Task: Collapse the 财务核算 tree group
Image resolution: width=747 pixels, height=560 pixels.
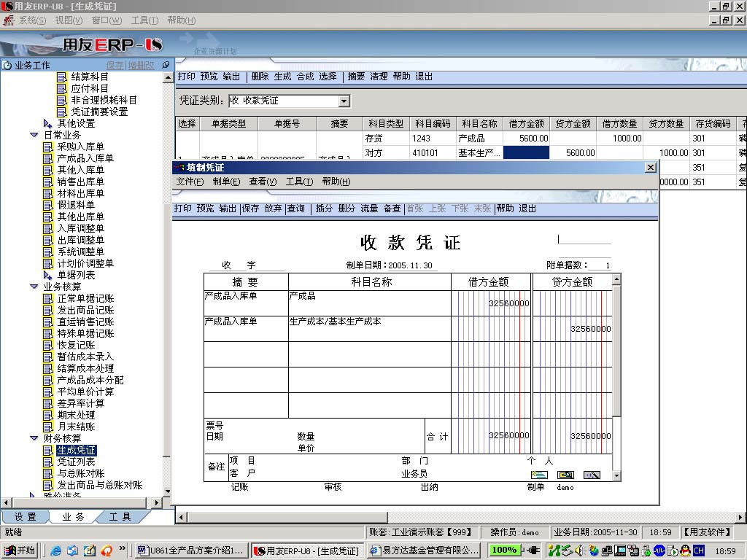Action: (34, 438)
